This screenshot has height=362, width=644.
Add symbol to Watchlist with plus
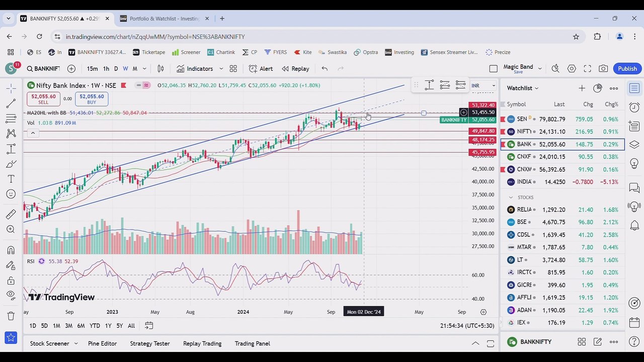[x=582, y=88]
